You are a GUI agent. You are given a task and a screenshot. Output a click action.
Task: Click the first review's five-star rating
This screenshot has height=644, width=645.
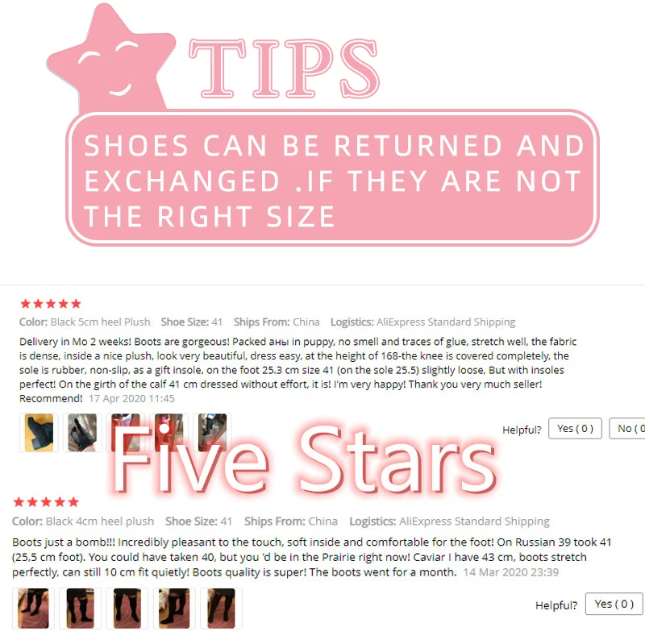click(51, 304)
